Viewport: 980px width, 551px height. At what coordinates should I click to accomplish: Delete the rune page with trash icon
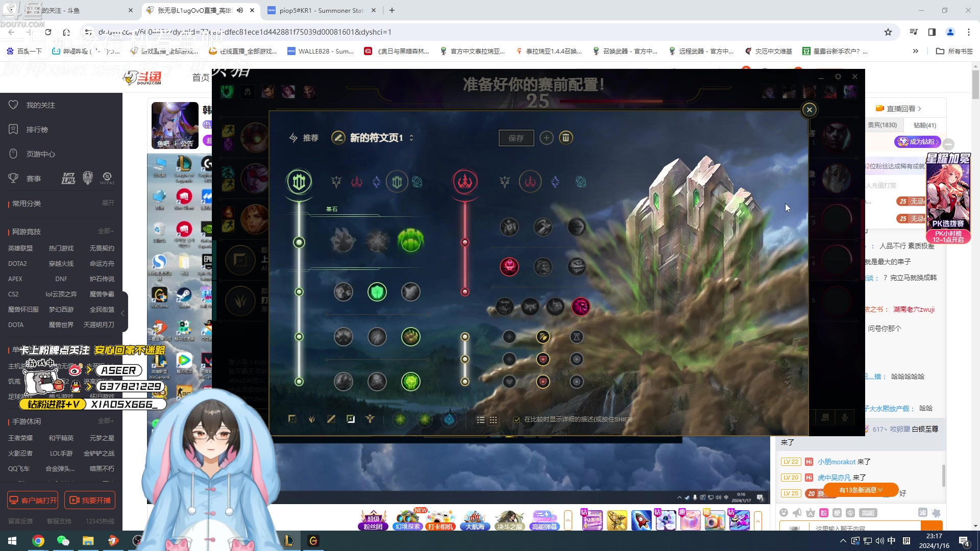coord(566,138)
